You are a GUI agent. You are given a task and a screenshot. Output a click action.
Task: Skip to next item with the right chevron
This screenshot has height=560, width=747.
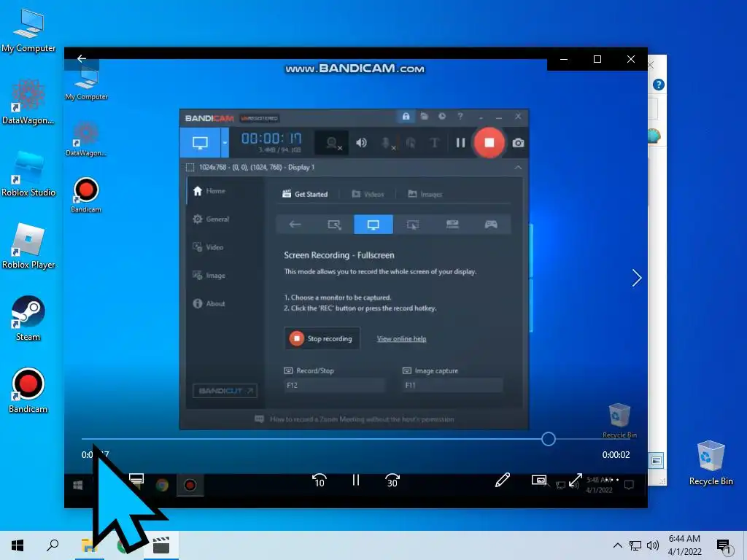point(636,278)
